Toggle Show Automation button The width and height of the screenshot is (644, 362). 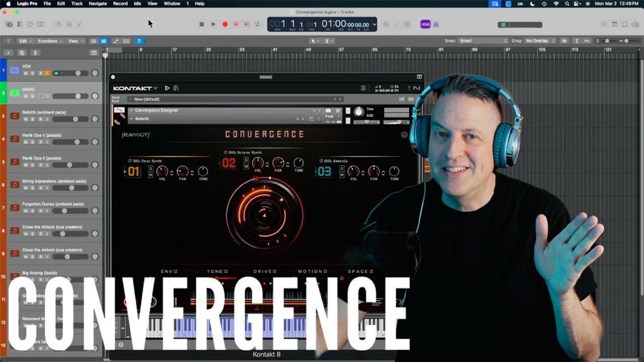point(116,41)
